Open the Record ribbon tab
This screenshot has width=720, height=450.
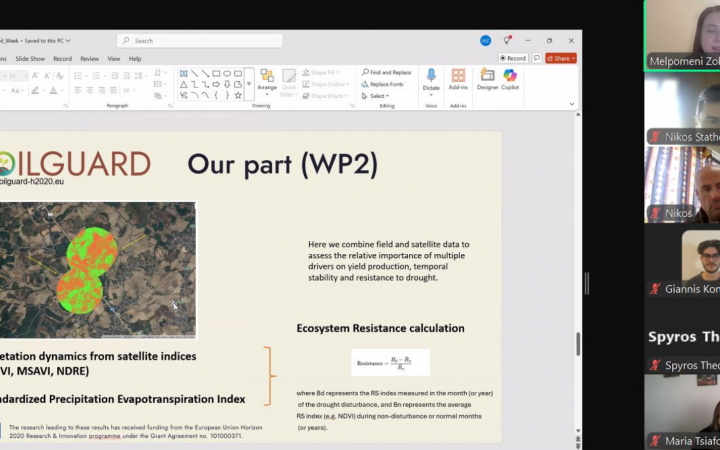pyautogui.click(x=62, y=59)
